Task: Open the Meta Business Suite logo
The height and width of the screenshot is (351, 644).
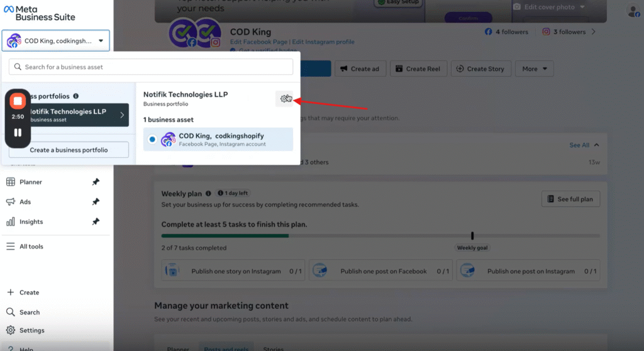Action: pyautogui.click(x=39, y=13)
